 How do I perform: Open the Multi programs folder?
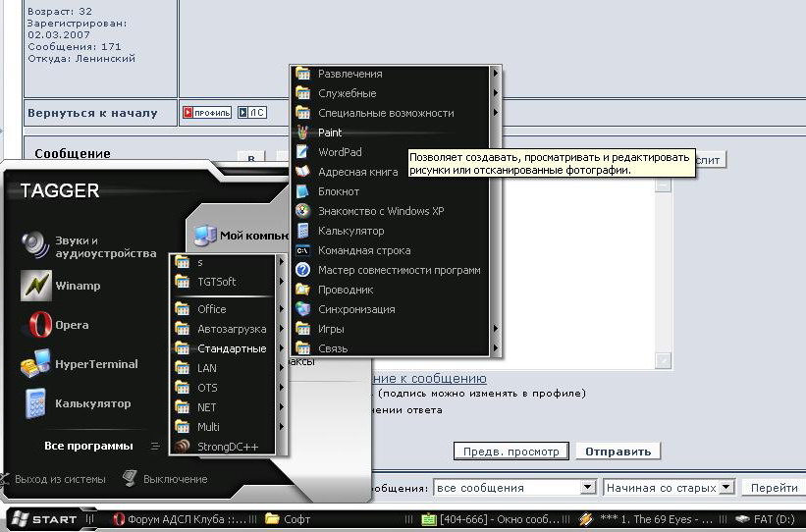click(x=229, y=427)
